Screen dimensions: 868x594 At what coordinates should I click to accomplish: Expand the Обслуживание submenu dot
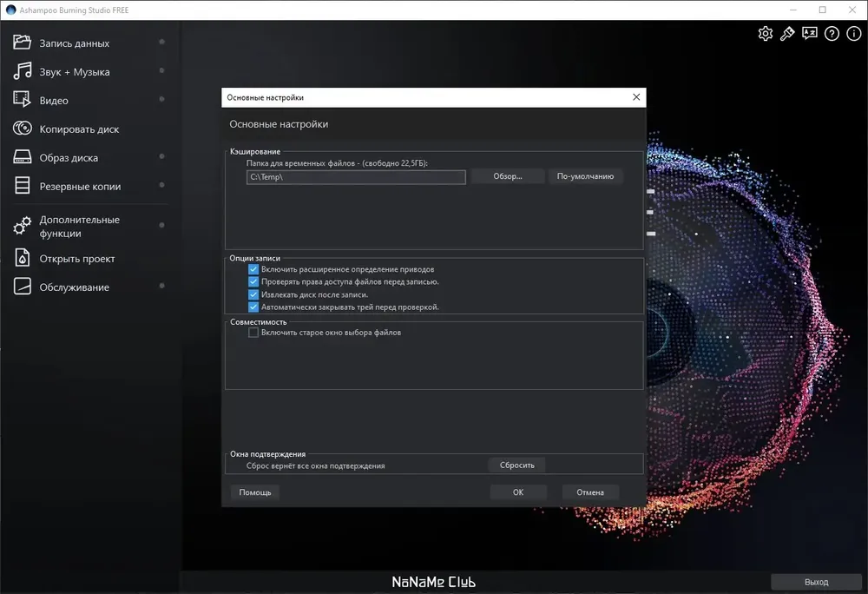[161, 286]
